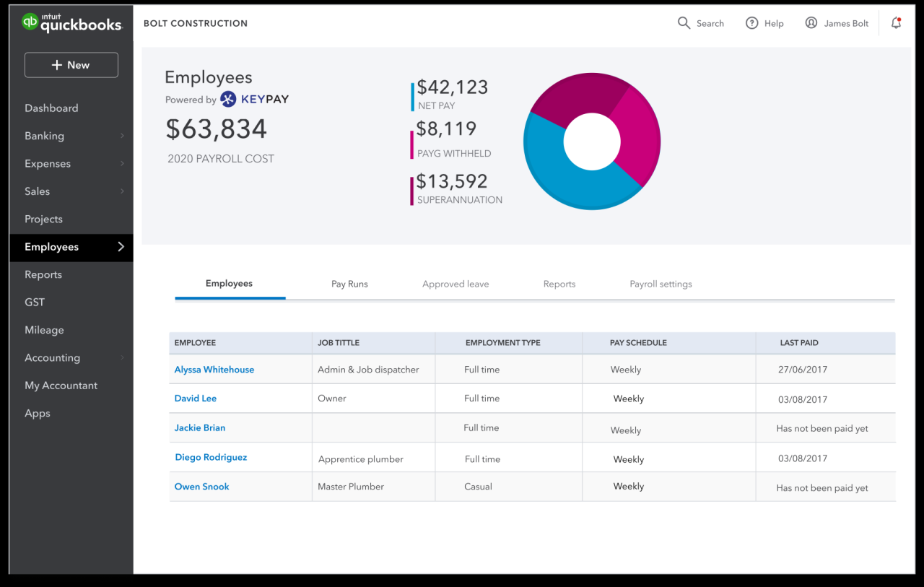Open Apps in the sidebar
Image resolution: width=924 pixels, height=587 pixels.
click(38, 414)
